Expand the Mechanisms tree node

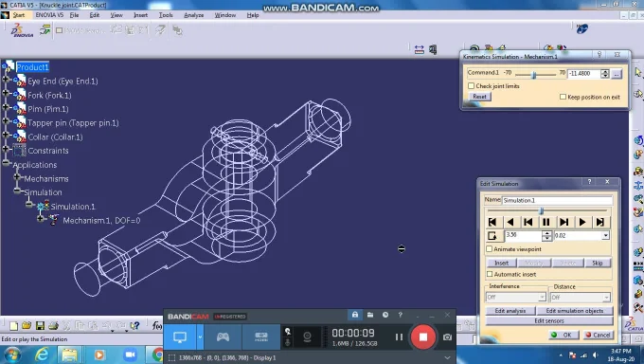pyautogui.click(x=17, y=177)
